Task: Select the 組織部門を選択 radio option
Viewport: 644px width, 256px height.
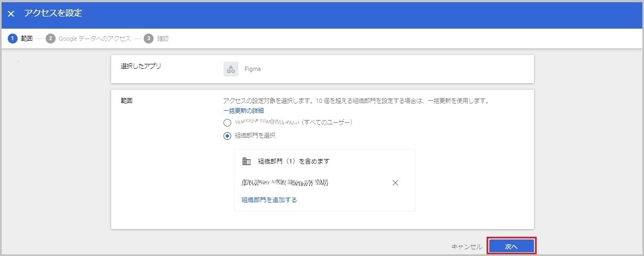Action: (227, 136)
